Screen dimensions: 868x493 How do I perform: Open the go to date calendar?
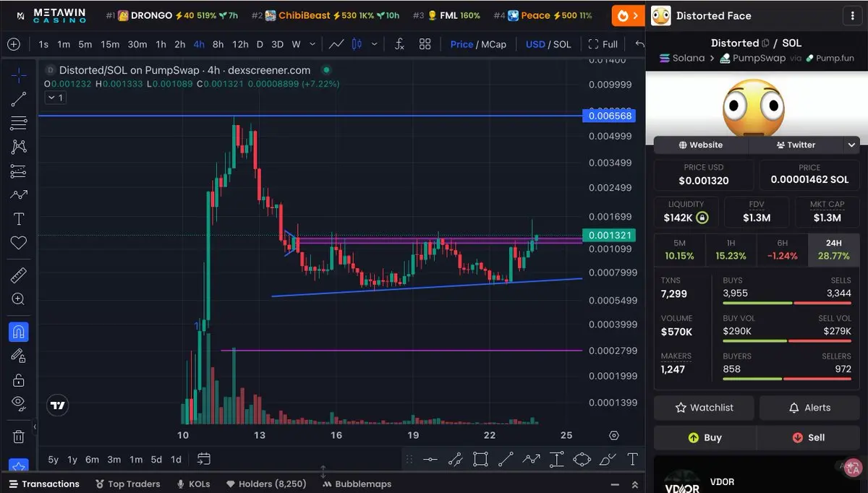204,459
